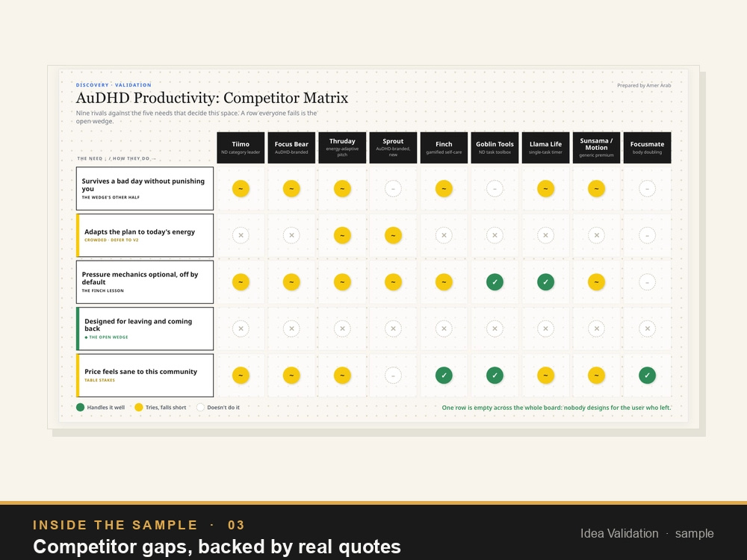The image size is (747, 560).
Task: Click the Sunsama / Motion column header
Action: pos(596,148)
